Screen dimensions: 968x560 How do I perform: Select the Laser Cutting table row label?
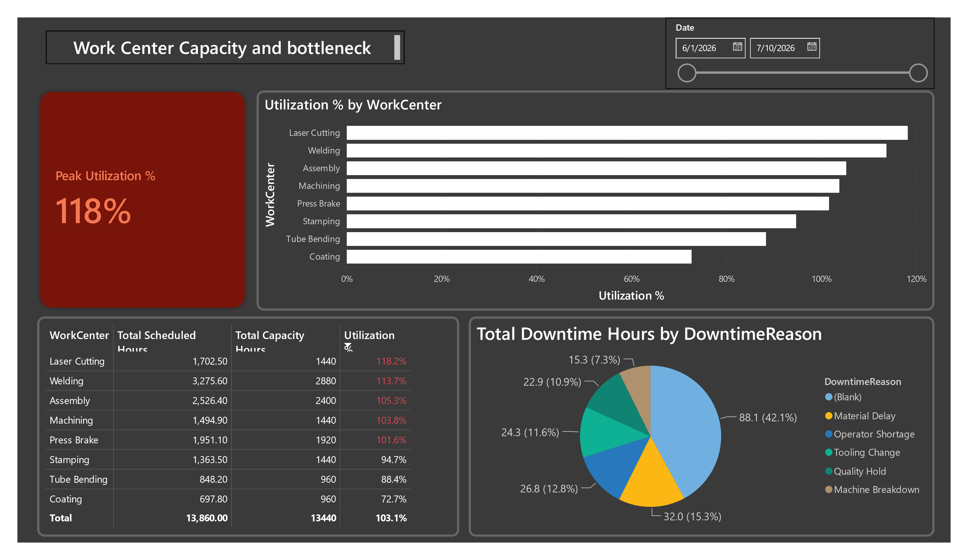point(77,361)
